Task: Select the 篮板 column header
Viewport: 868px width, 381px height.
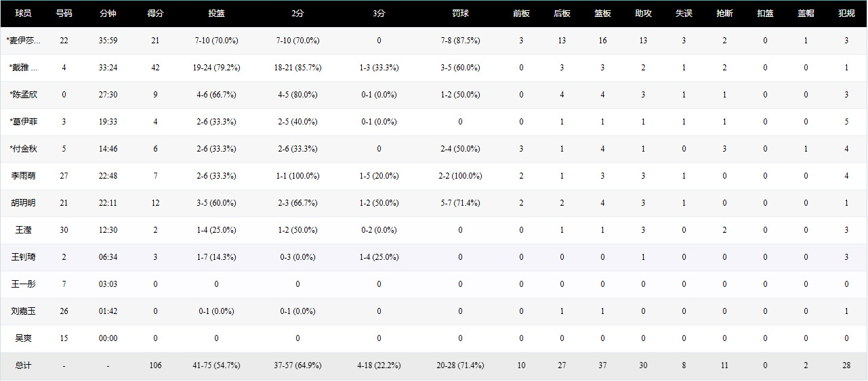Action: (x=602, y=14)
